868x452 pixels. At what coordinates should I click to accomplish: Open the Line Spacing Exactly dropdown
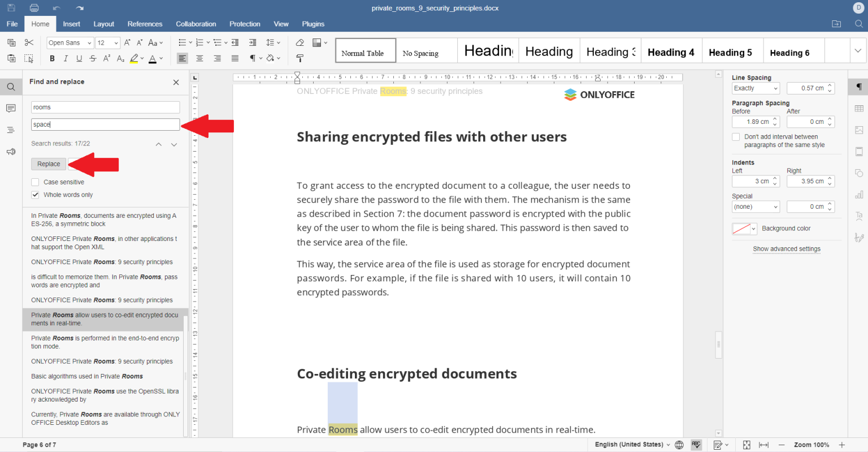coord(756,88)
